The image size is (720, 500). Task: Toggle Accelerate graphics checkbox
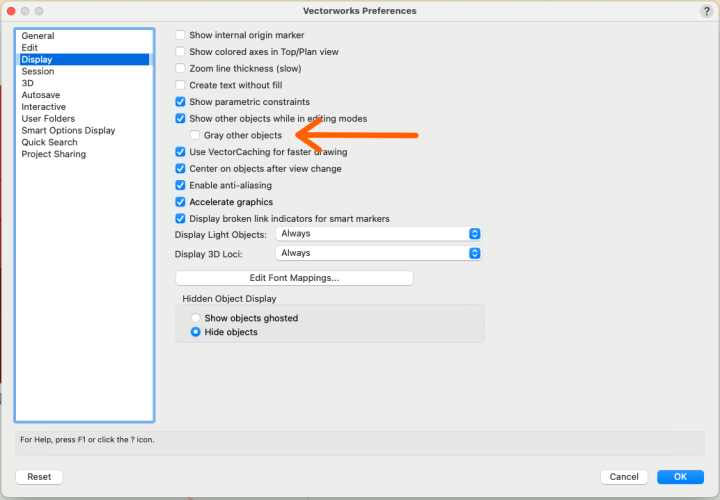click(x=181, y=202)
